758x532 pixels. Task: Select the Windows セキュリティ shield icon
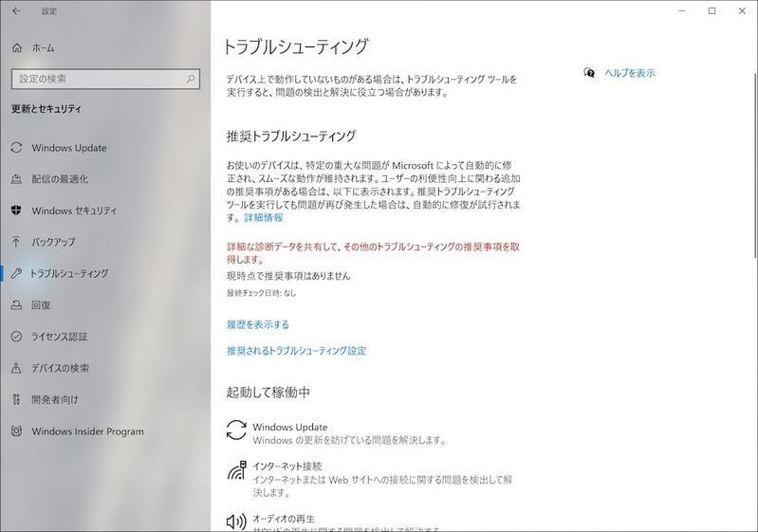(x=16, y=211)
